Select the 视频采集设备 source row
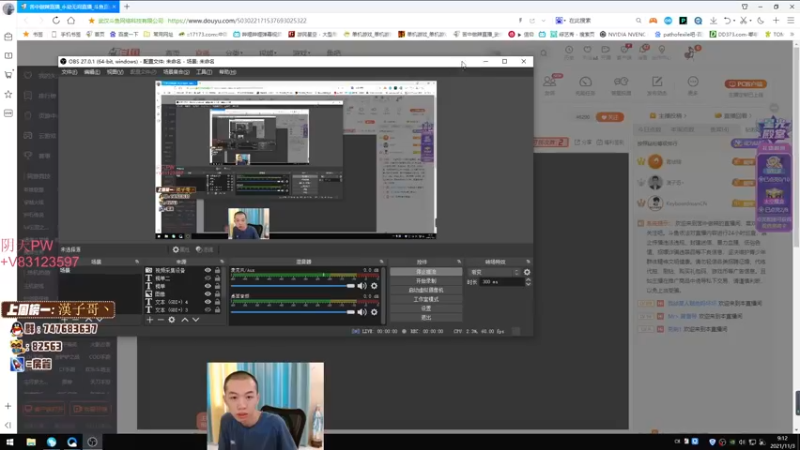 pos(184,270)
